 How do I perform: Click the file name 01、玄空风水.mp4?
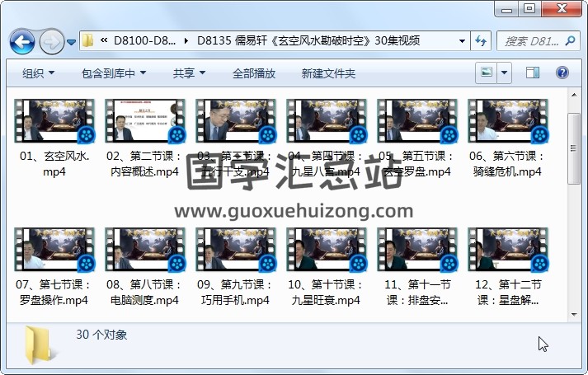(54, 164)
